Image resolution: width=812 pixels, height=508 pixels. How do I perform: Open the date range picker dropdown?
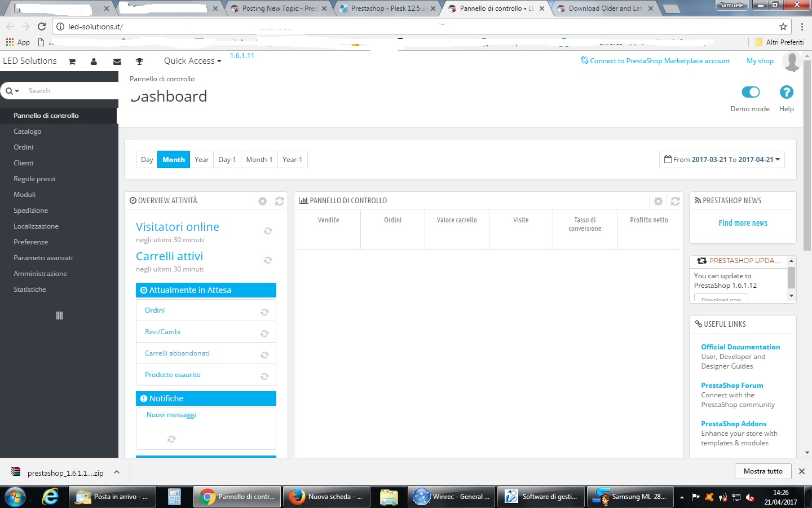pyautogui.click(x=722, y=160)
